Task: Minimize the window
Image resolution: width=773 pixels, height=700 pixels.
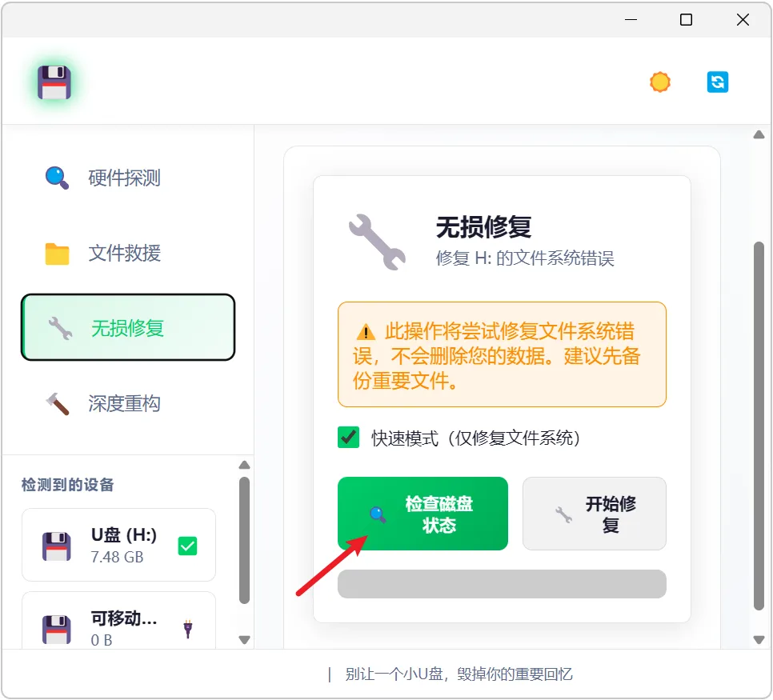Action: (x=631, y=20)
